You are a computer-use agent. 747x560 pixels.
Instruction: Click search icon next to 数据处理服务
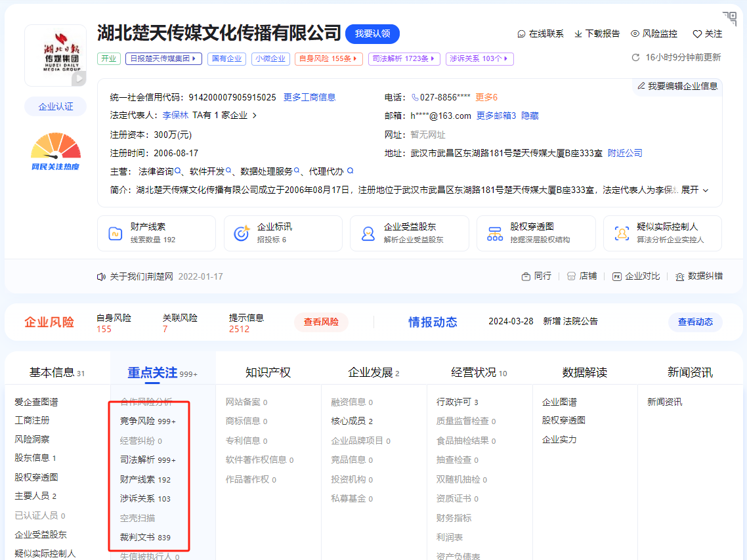(x=297, y=171)
